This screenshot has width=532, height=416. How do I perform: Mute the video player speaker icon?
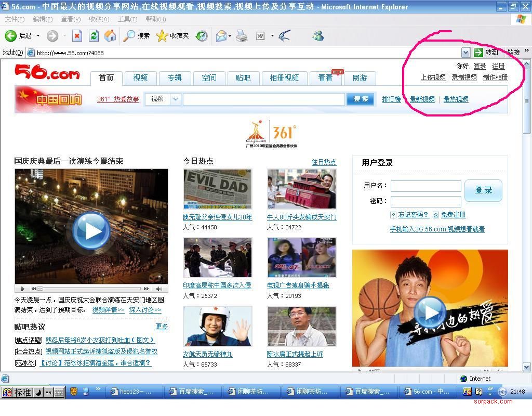pyautogui.click(x=159, y=289)
